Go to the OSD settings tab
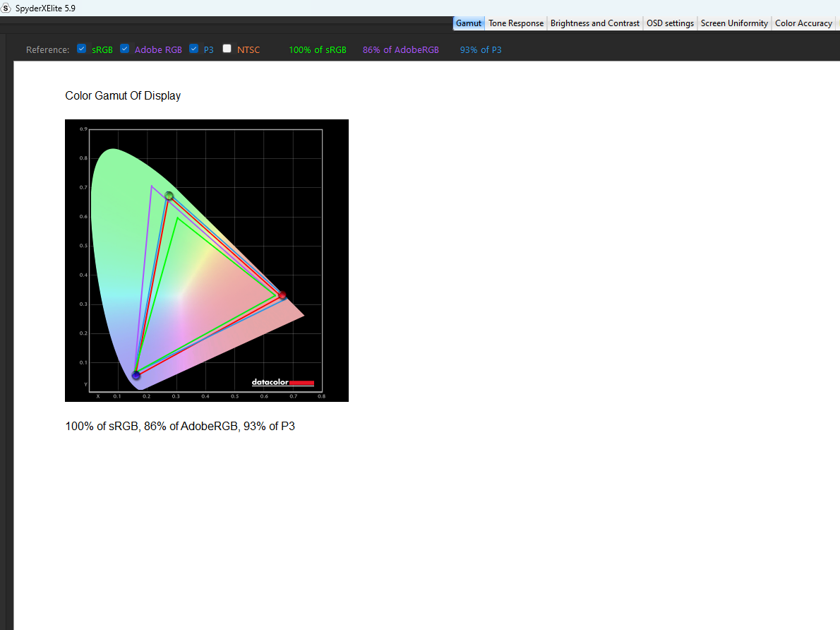Screen dimensions: 840x630 coord(670,23)
